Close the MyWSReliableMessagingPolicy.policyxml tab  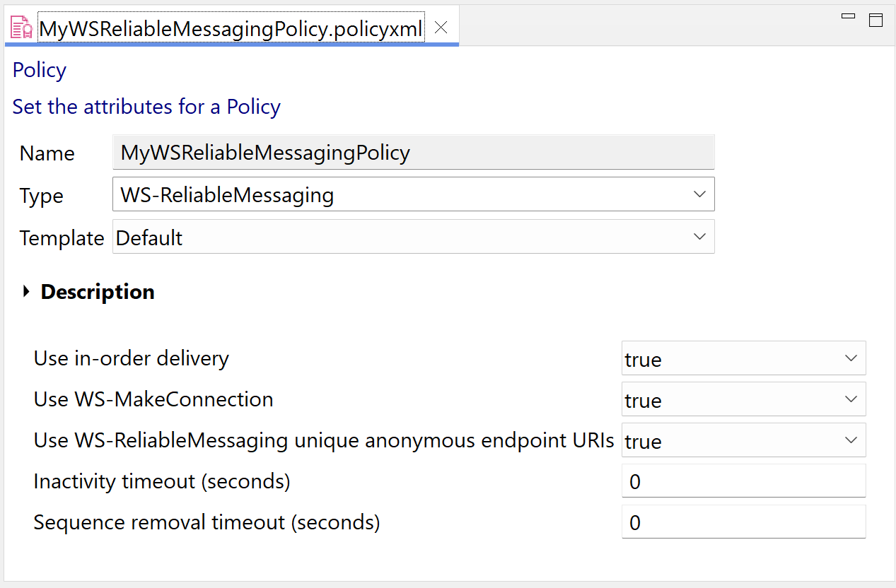(441, 28)
